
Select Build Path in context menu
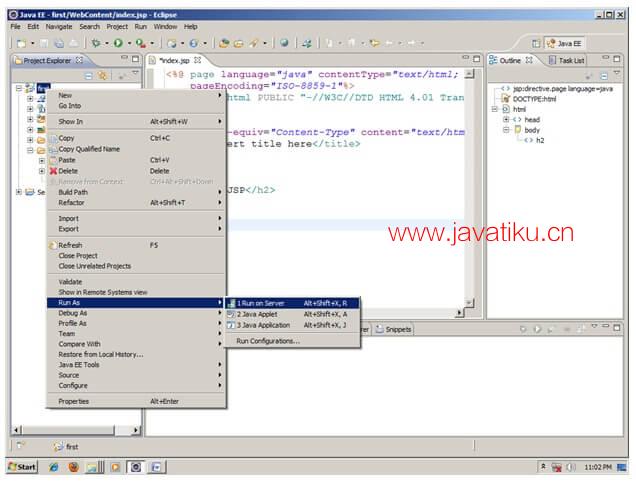[x=136, y=192]
